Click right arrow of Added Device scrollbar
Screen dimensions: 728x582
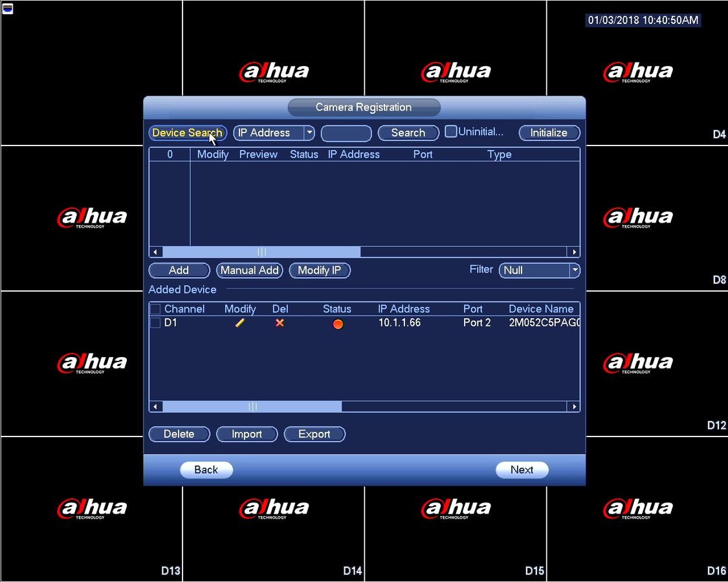[x=574, y=407]
